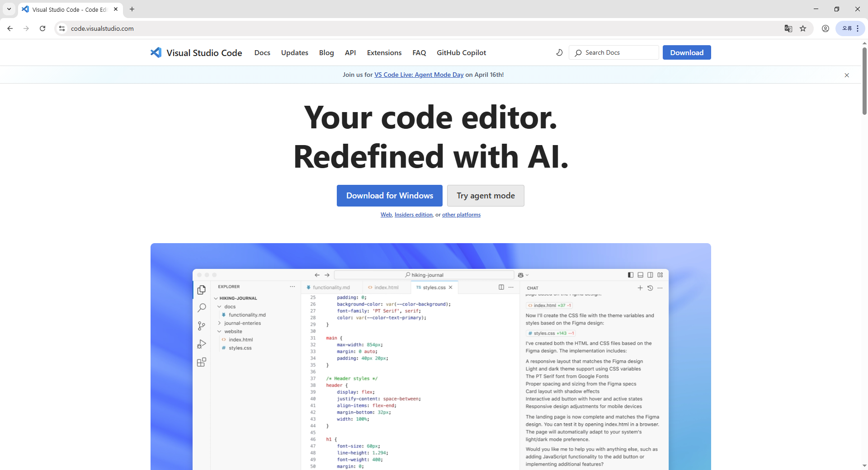Viewport: 868px width, 470px height.
Task: Click the translate page icon
Action: (788, 28)
